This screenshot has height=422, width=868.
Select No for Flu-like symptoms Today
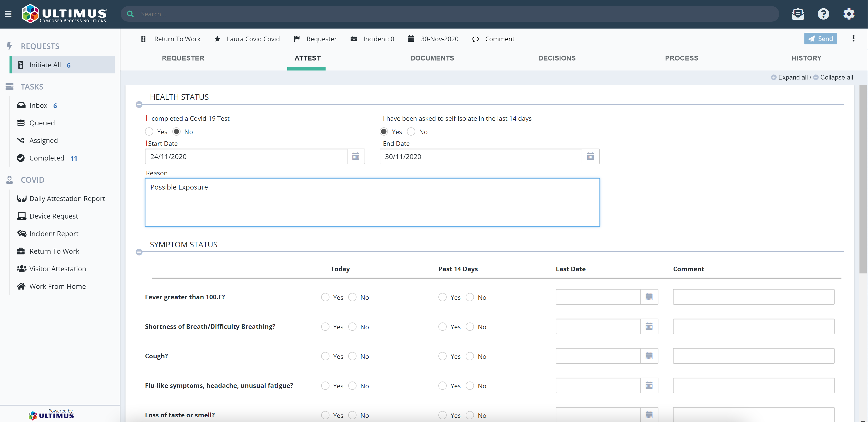coord(352,386)
